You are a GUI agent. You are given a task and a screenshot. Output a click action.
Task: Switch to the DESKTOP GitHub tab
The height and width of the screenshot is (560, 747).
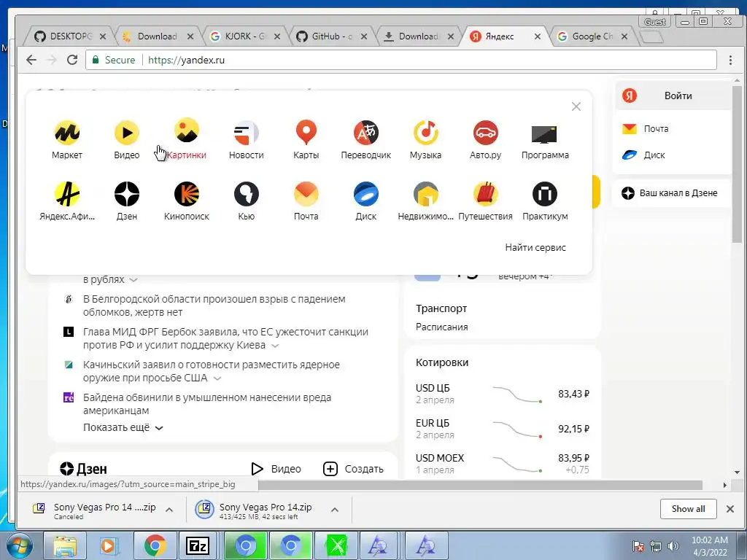pos(71,36)
